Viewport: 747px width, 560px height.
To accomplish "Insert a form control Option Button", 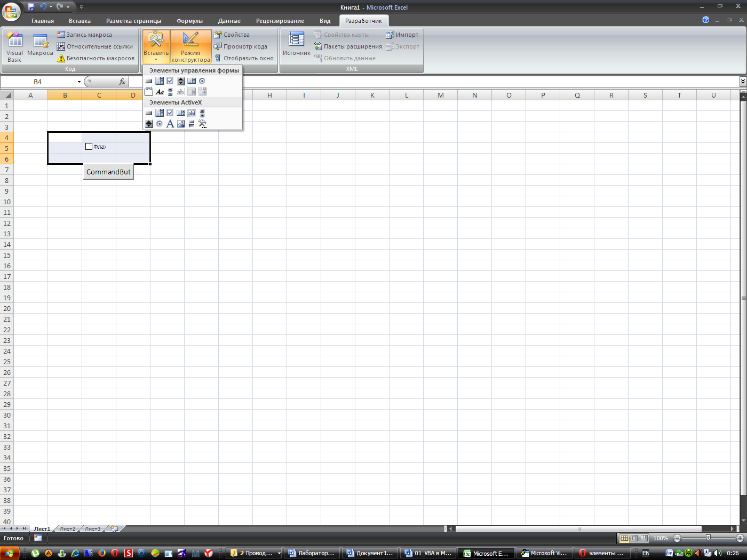I will coord(202,81).
